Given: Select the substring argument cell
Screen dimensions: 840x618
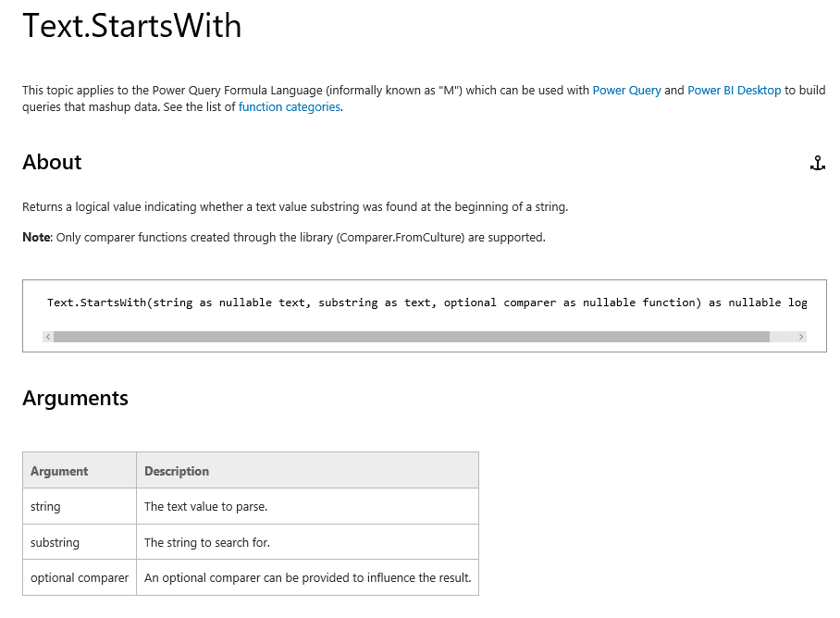Looking at the screenshot, I should [x=55, y=542].
